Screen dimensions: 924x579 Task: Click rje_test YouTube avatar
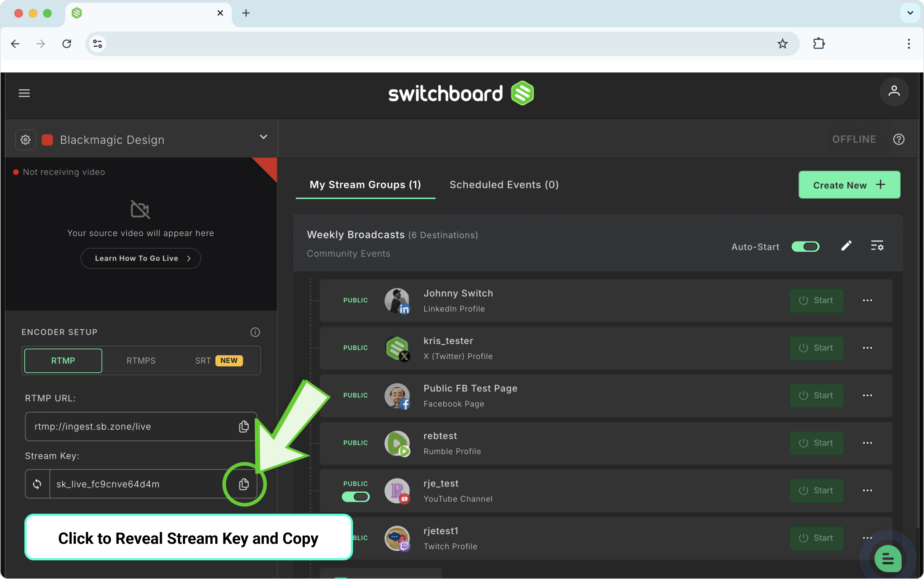pos(397,490)
